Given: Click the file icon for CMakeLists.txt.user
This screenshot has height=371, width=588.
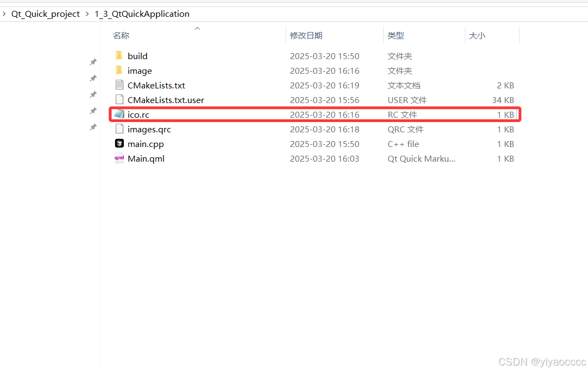Looking at the screenshot, I should coord(118,100).
